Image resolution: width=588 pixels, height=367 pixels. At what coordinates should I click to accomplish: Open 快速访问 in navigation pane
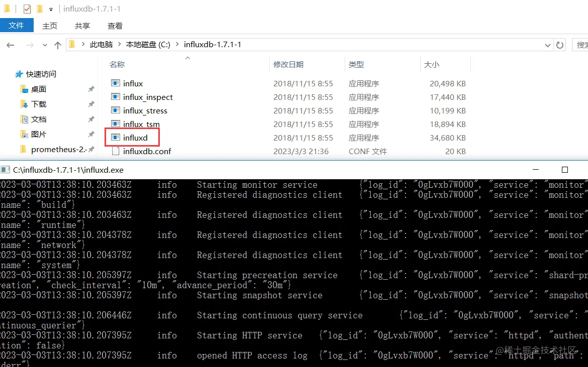tap(41, 74)
